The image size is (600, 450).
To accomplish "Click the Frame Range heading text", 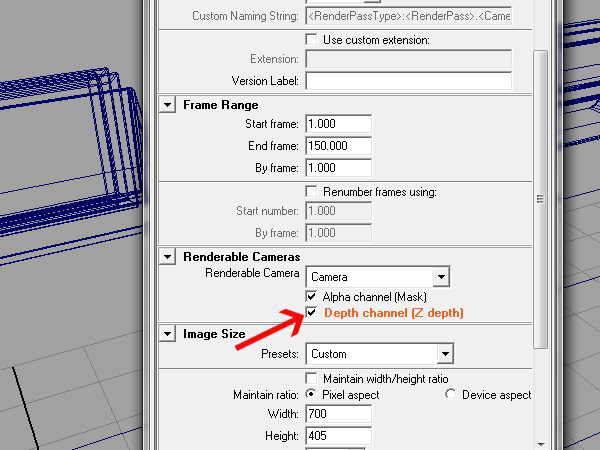I will pos(220,105).
